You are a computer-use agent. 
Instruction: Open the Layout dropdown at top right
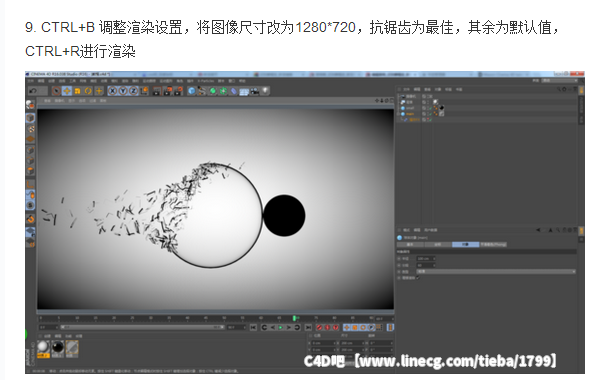click(560, 81)
